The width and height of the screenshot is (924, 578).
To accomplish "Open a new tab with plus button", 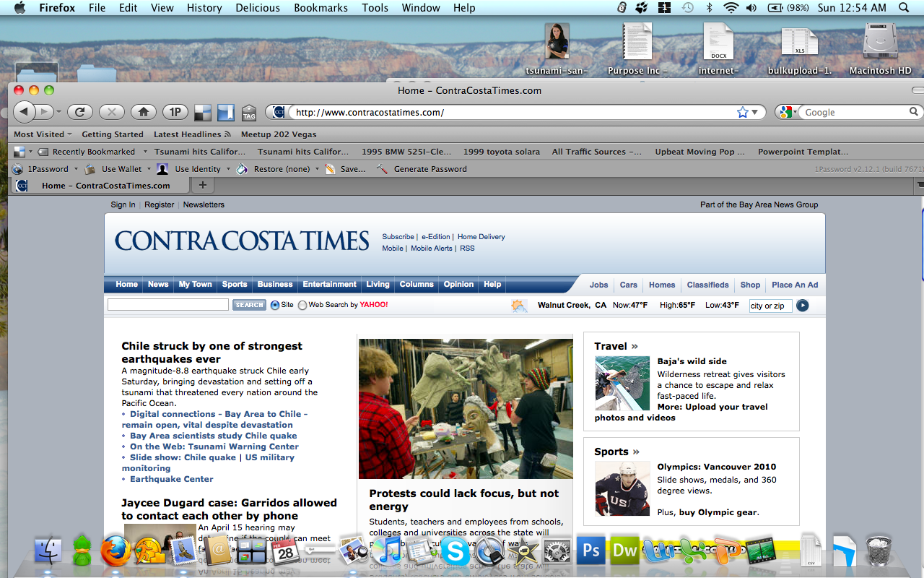I will (203, 186).
